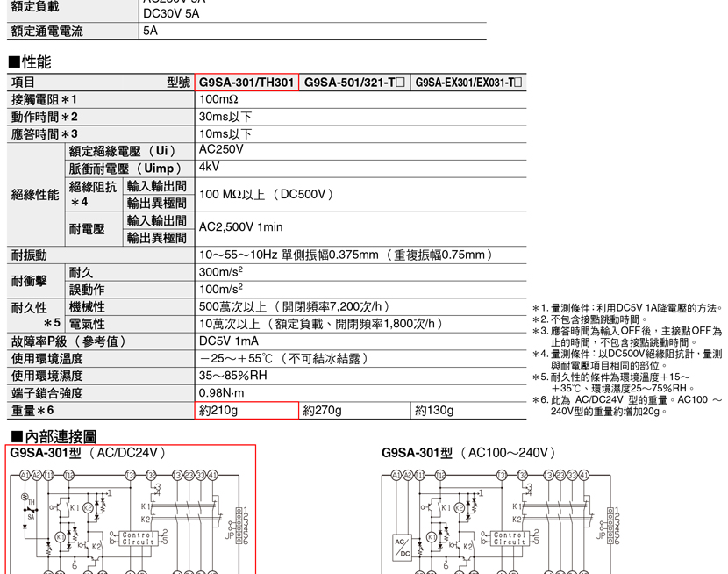Click the "動作時間＊2" row label
Image resolution: width=728 pixels, height=574 pixels.
(44, 117)
